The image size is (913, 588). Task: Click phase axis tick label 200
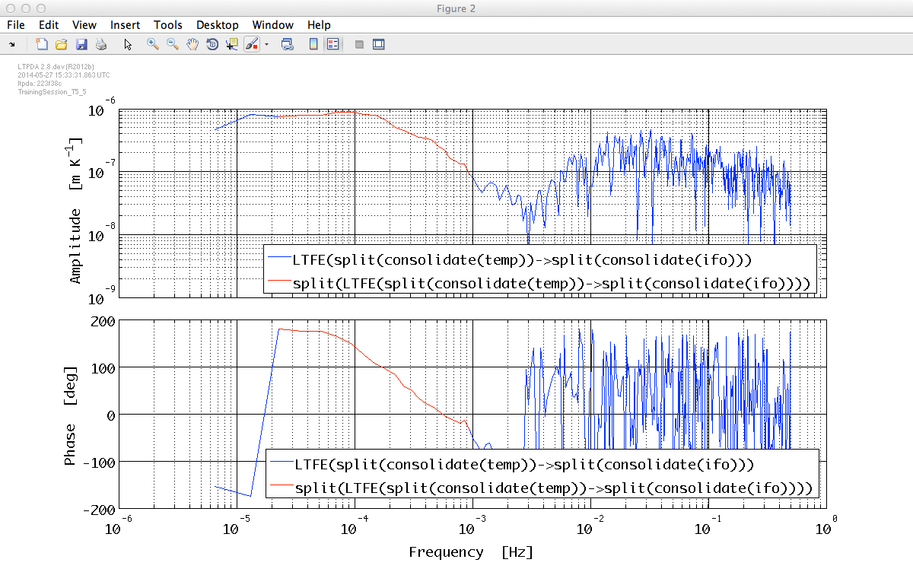(x=102, y=321)
